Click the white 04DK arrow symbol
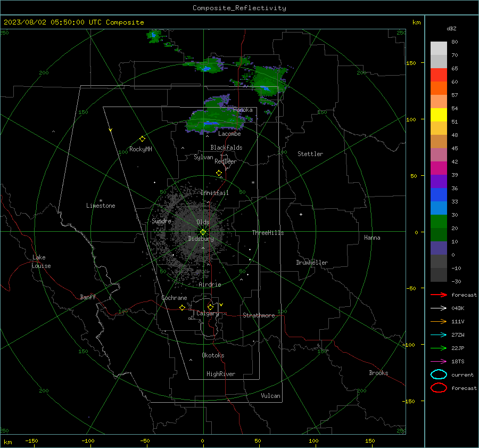The width and height of the screenshot is (479, 448). [x=439, y=308]
